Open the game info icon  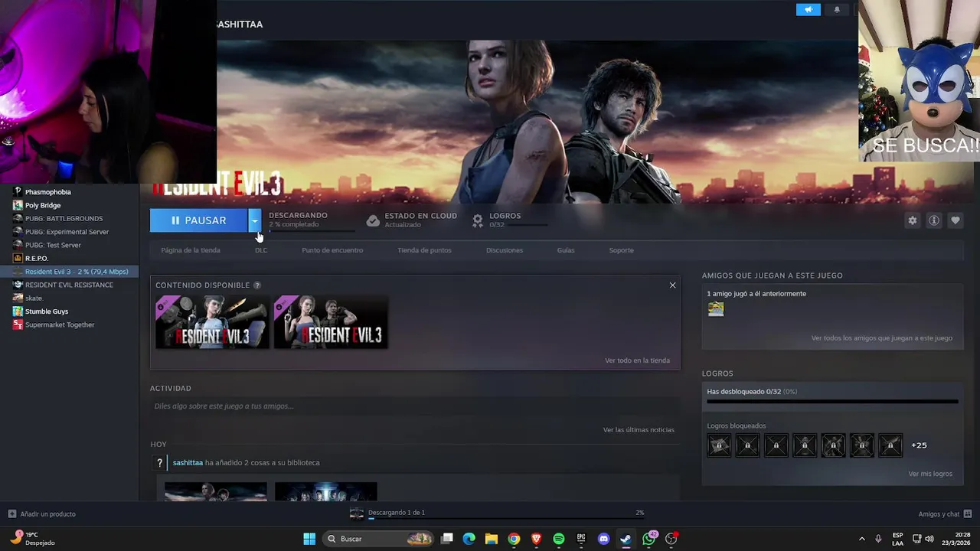[x=934, y=220]
